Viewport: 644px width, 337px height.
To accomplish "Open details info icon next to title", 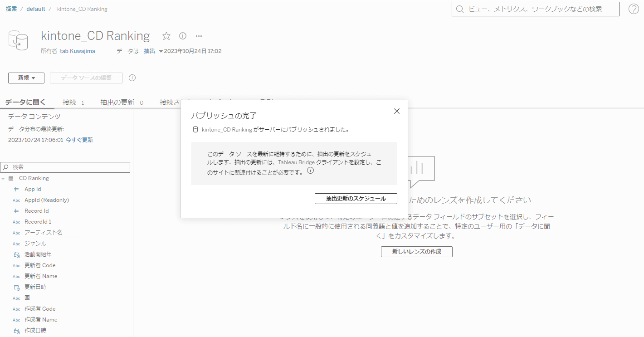I will (x=183, y=36).
